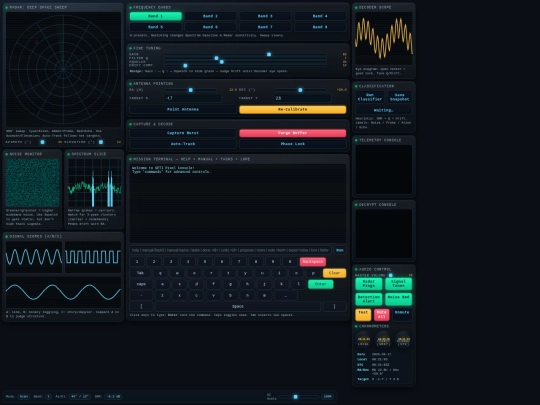This screenshot has height=405, width=540.
Task: Click the 'h' key on virtual keyboard
Action: pyautogui.click(x=247, y=284)
